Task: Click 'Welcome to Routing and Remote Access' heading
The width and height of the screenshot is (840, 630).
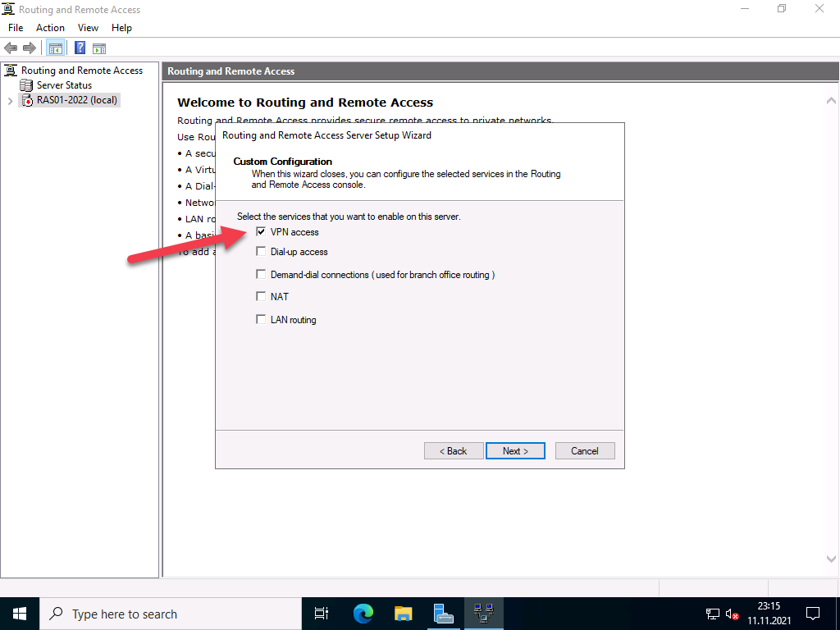Action: (305, 103)
